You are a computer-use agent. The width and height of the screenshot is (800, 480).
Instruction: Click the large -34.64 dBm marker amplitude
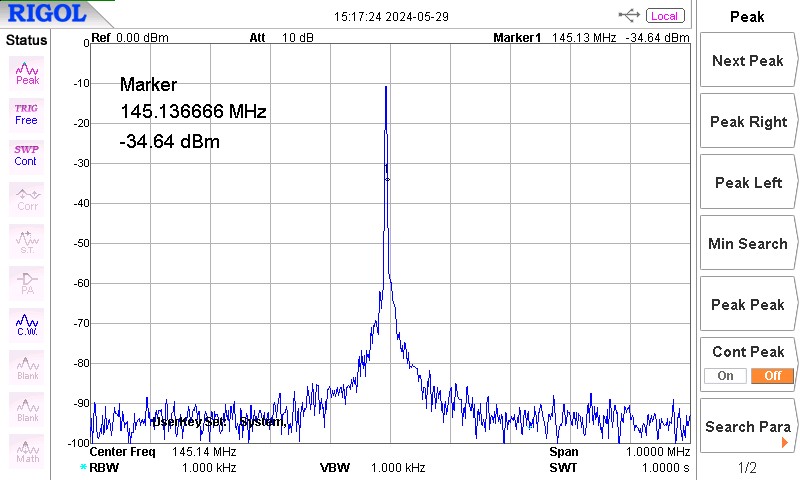click(169, 141)
